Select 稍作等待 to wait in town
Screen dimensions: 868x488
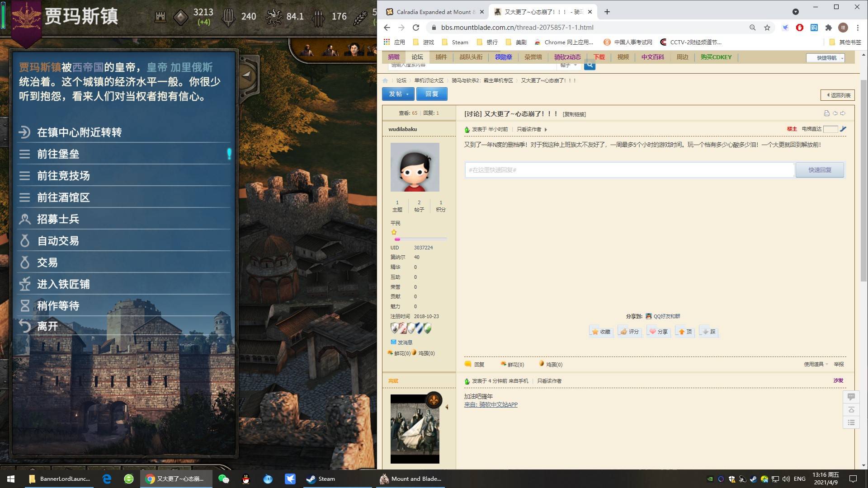123,306
